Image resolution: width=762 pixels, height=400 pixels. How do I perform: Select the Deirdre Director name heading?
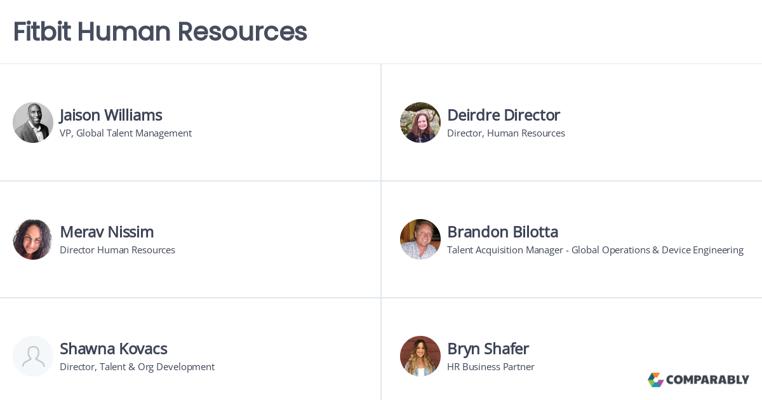(503, 115)
